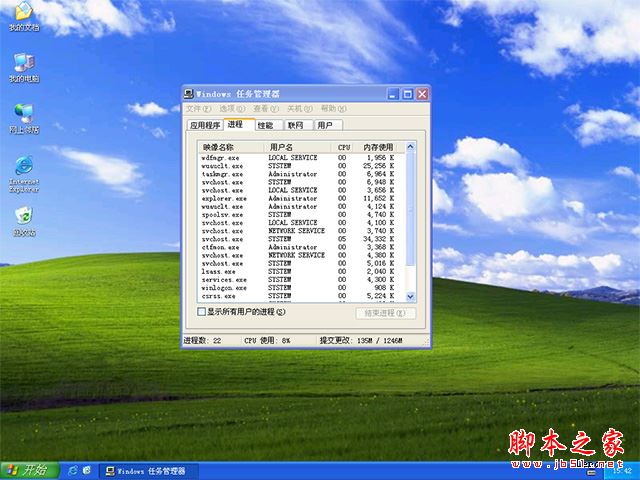
Task: Minimize the Task Manager window
Action: point(393,94)
